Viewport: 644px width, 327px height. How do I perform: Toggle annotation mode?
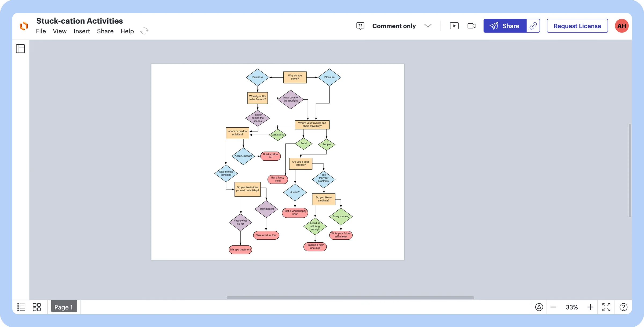[x=539, y=307]
